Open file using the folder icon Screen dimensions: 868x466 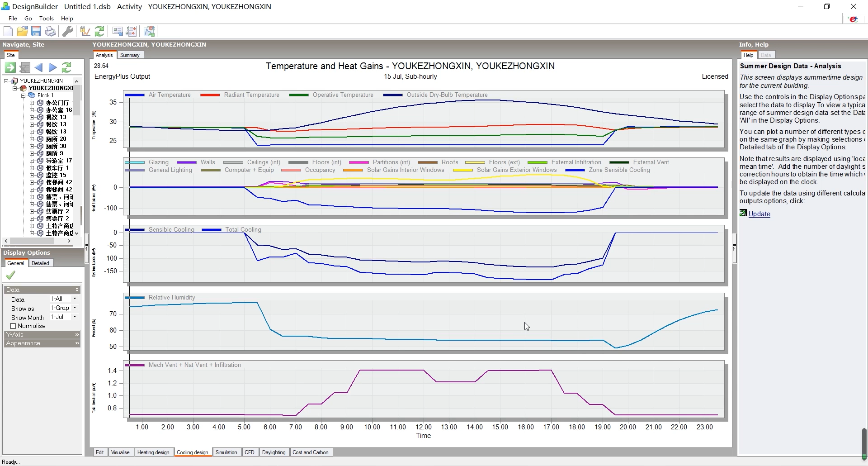click(22, 31)
